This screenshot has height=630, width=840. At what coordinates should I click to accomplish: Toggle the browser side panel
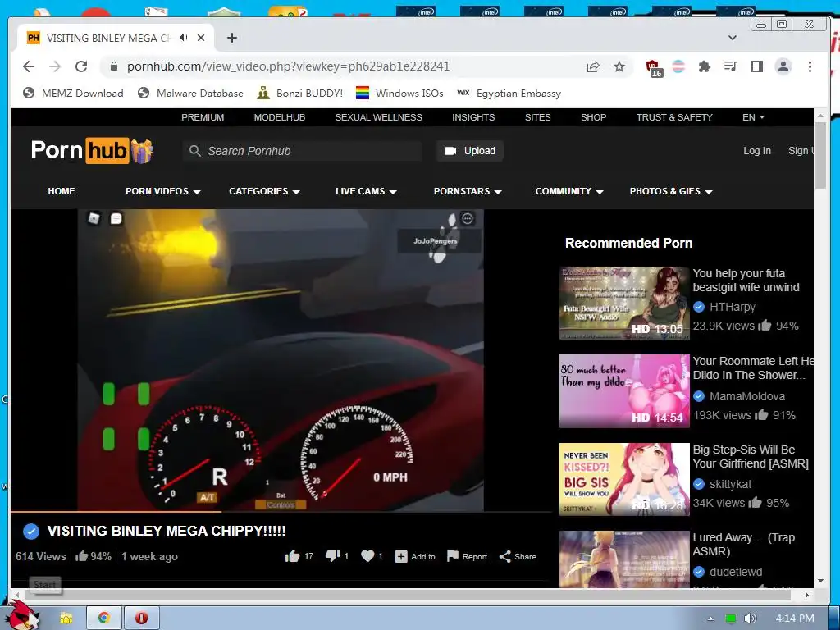click(x=757, y=66)
